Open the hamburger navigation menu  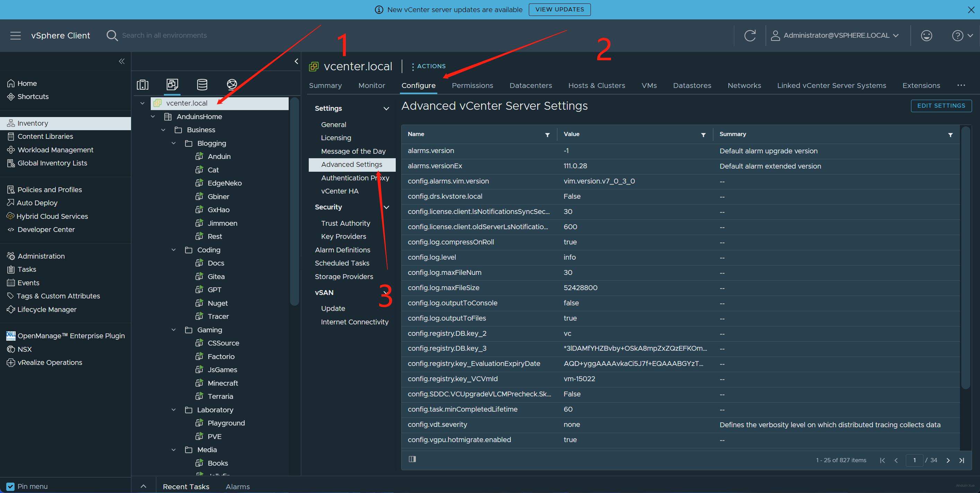click(16, 36)
